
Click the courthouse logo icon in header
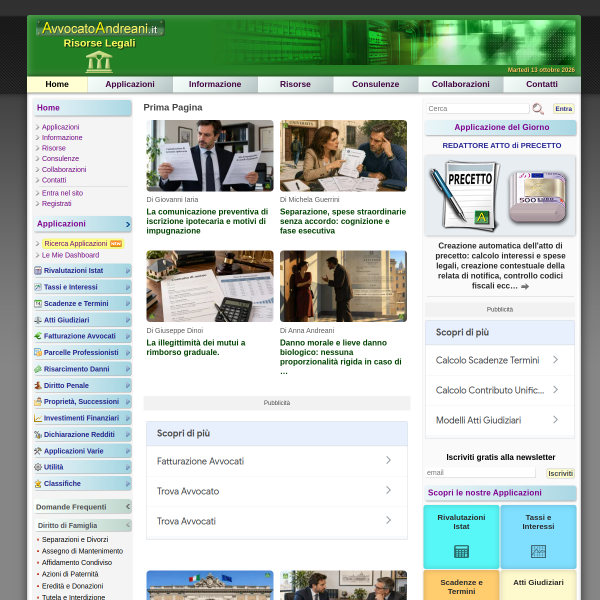[99, 62]
